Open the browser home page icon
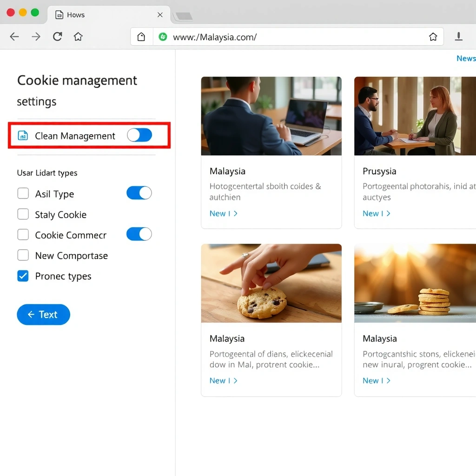The width and height of the screenshot is (476, 476). click(x=78, y=36)
